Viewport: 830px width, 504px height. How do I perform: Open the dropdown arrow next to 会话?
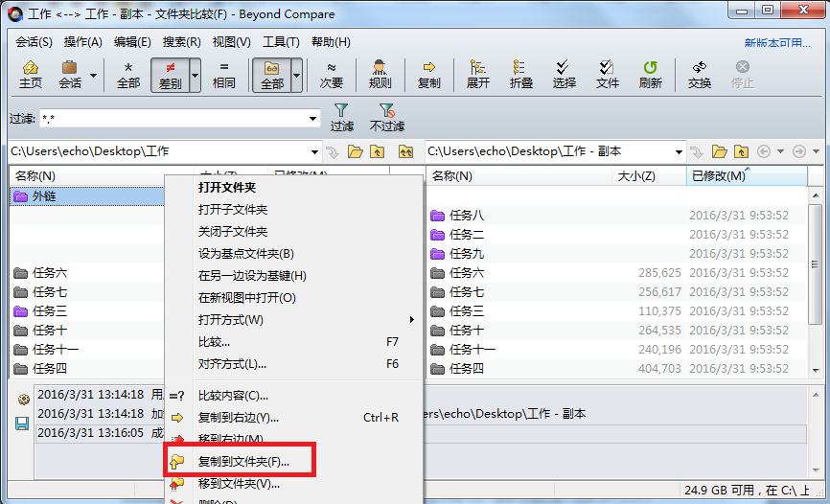[93, 75]
